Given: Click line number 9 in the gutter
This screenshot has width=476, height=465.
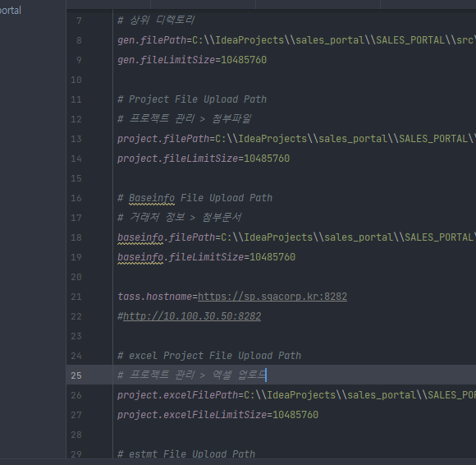Looking at the screenshot, I should click(79, 61).
